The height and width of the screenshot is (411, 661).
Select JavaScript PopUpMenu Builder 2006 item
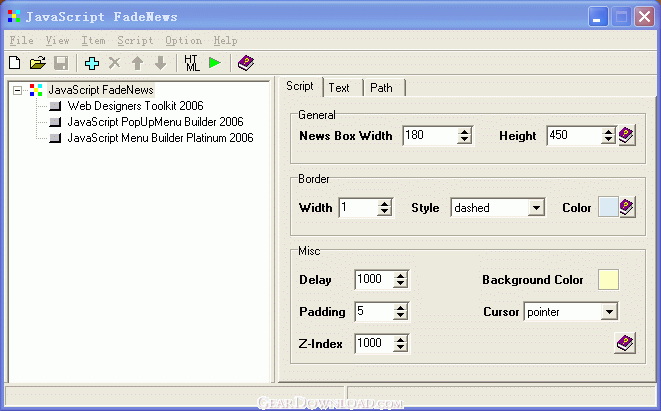[x=156, y=122]
